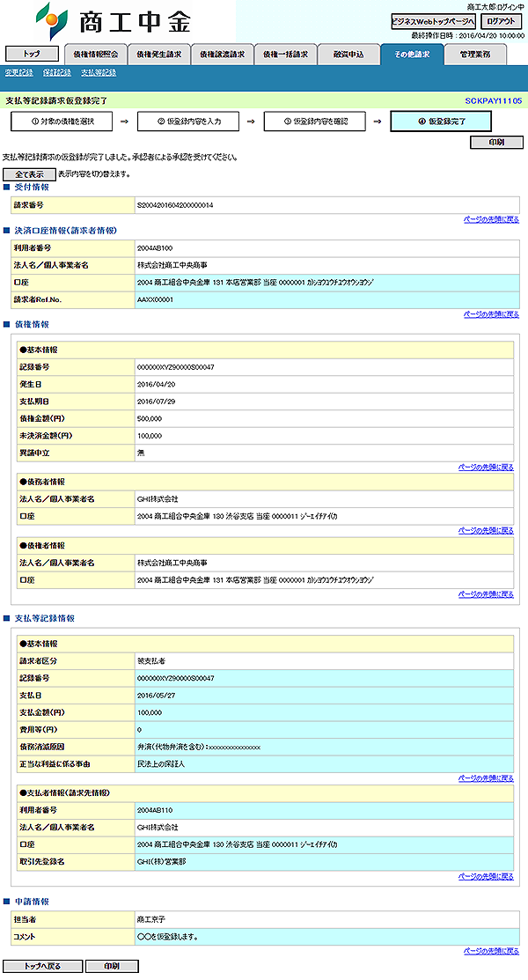Click ページの先頭に戻る under 受付情報
The height and width of the screenshot is (980, 528).
[491, 220]
